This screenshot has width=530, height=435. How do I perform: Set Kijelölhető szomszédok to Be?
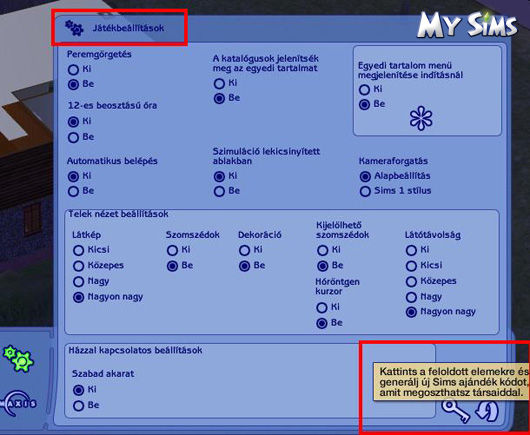(322, 266)
